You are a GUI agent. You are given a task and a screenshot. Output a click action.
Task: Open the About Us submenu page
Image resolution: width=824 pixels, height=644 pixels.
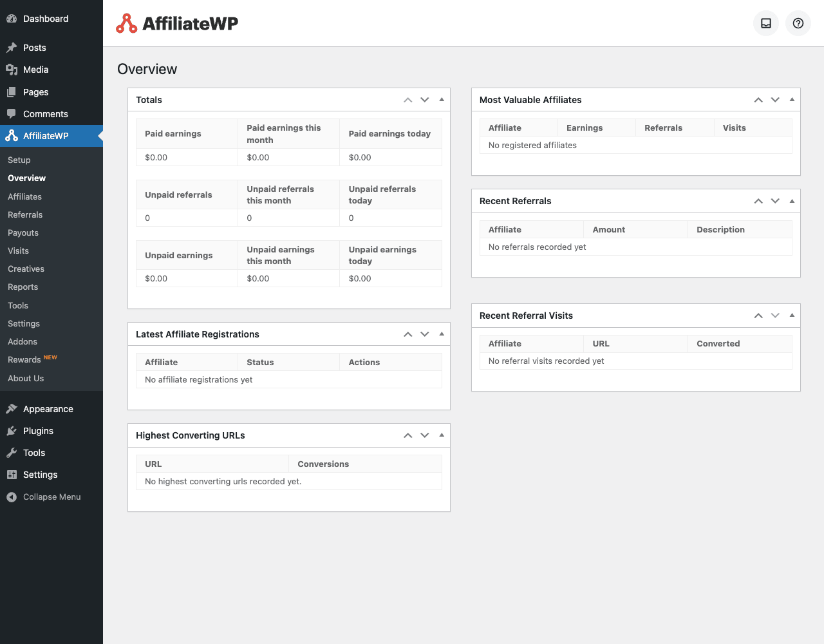51,378
